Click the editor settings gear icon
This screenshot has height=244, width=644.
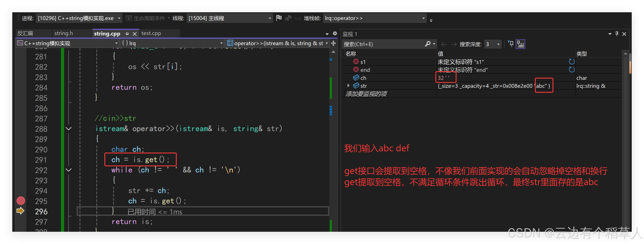tap(335, 34)
